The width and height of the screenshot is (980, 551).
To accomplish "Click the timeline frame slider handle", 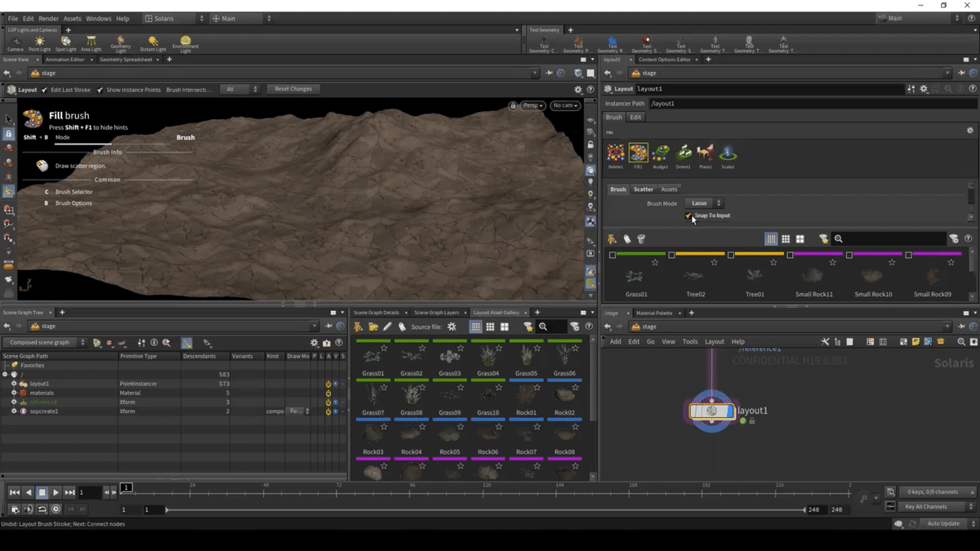I will [x=127, y=488].
